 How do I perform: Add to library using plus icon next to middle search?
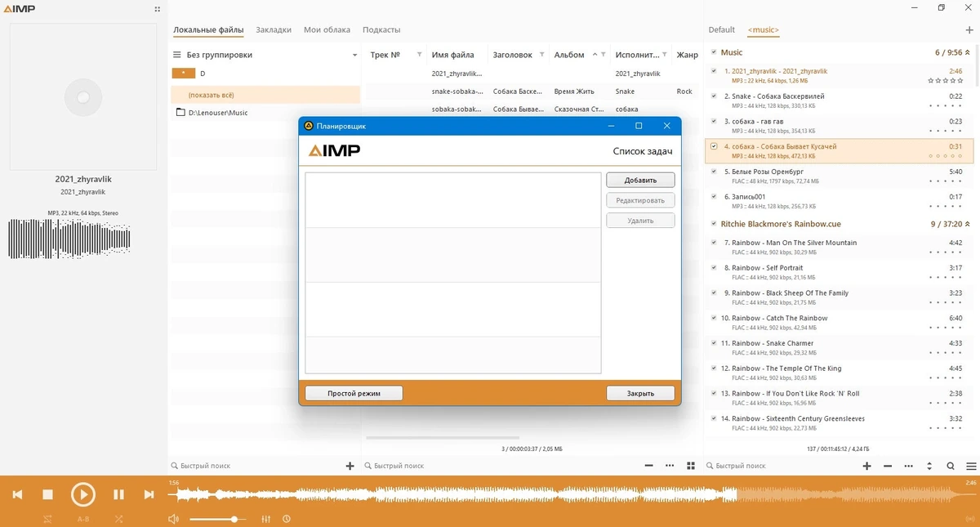click(350, 466)
